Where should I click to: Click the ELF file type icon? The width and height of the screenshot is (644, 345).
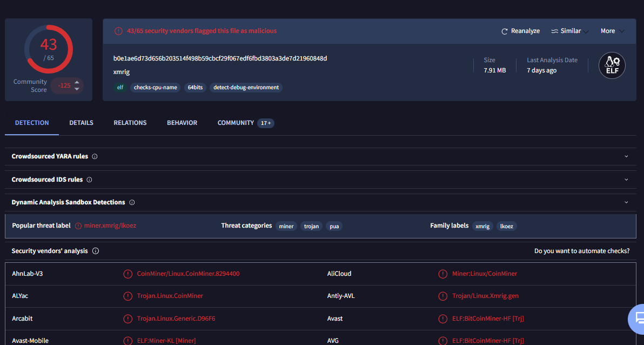(612, 65)
